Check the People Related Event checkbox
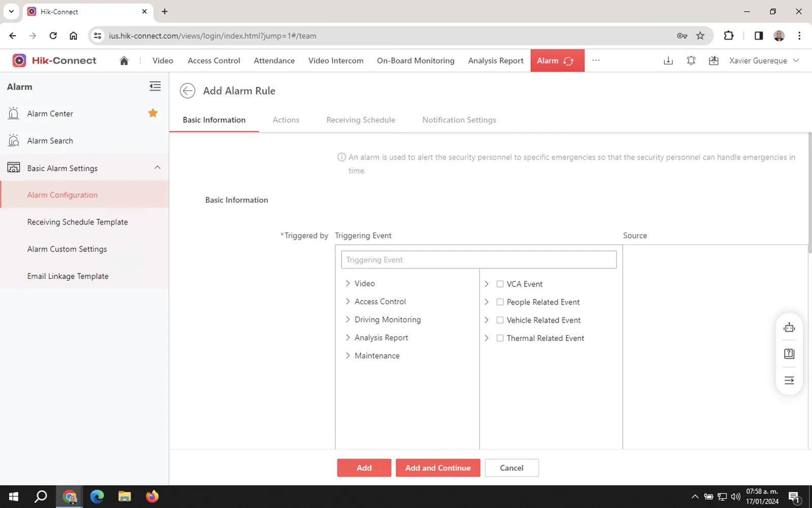This screenshot has height=508, width=812. (500, 302)
